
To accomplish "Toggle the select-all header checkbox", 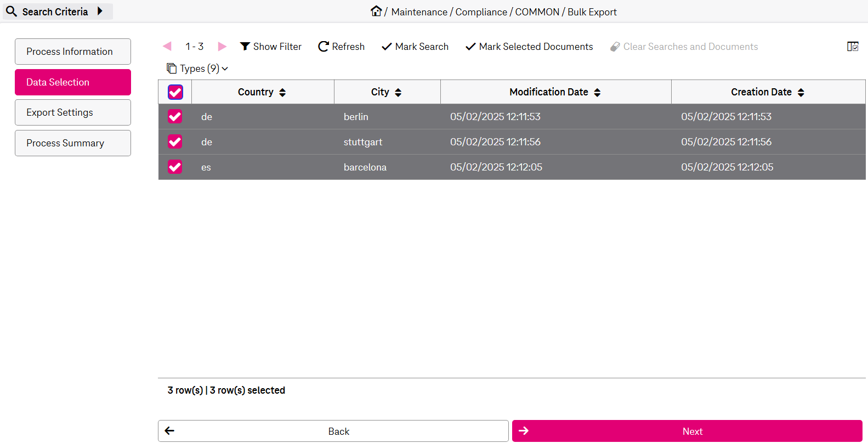I will [175, 92].
